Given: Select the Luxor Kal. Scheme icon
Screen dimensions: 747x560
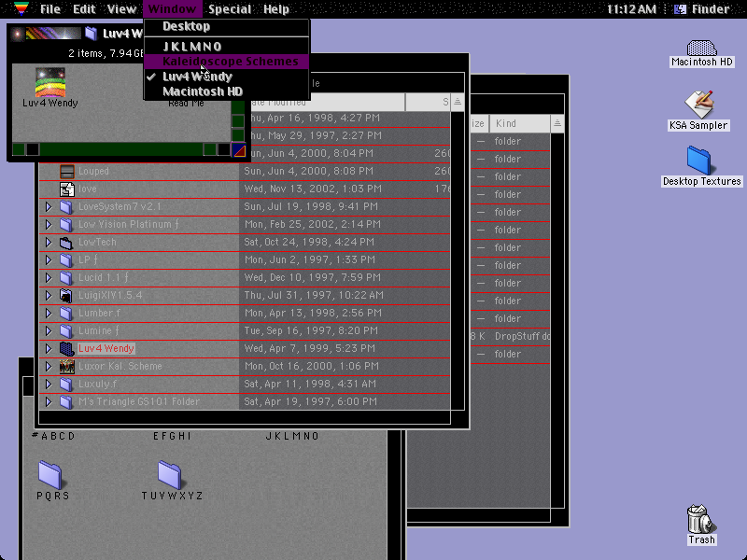Looking at the screenshot, I should point(66,366).
